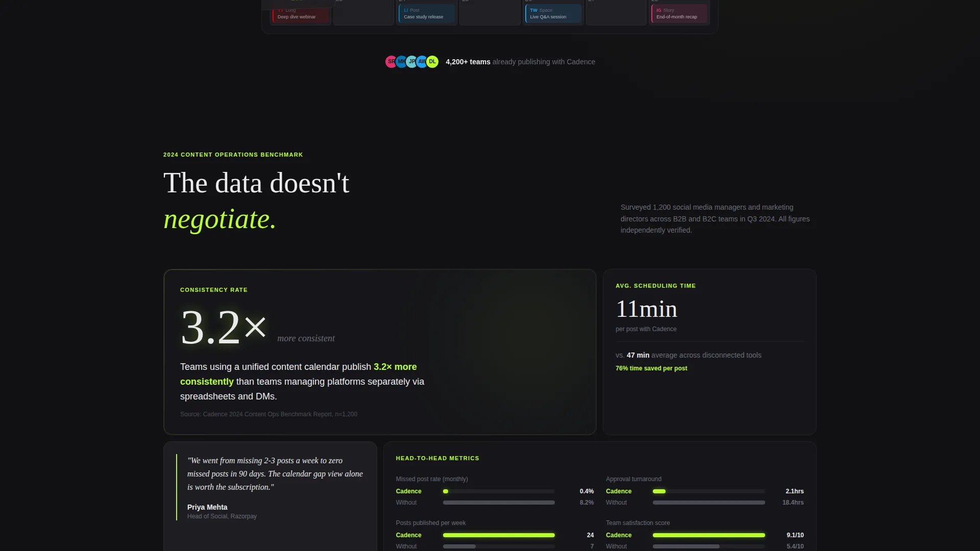This screenshot has height=551, width=980.
Task: Click the large '3.2×' figure
Action: click(224, 327)
